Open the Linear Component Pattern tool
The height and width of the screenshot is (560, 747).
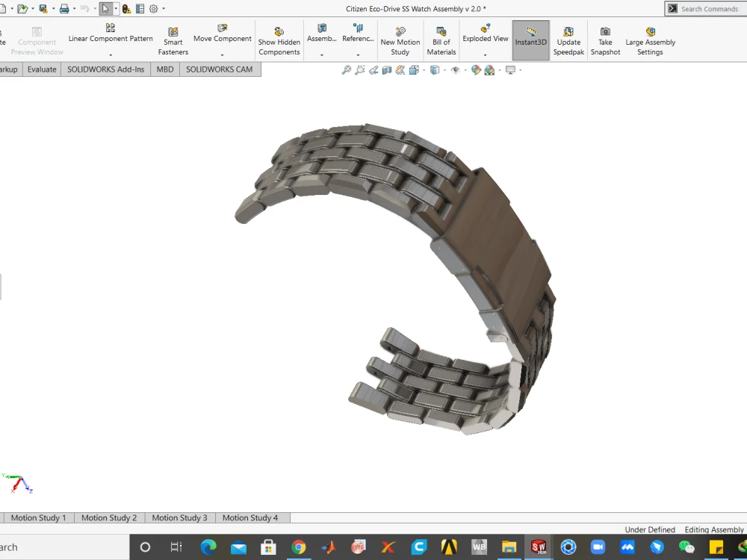tap(111, 34)
